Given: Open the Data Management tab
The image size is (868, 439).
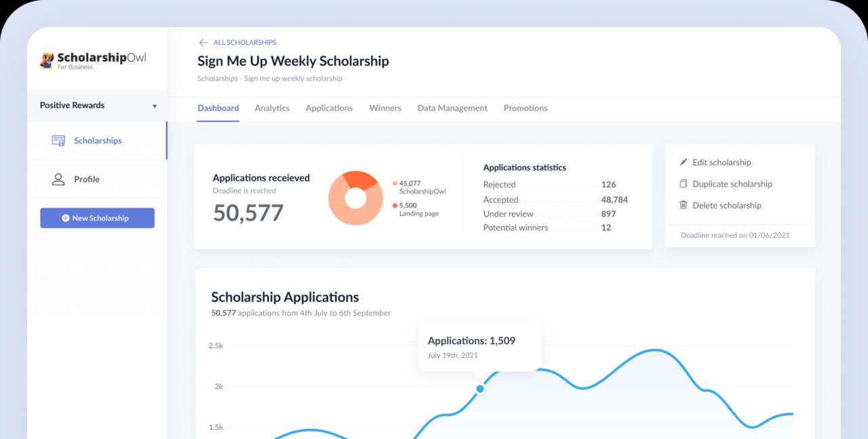Looking at the screenshot, I should click(452, 108).
